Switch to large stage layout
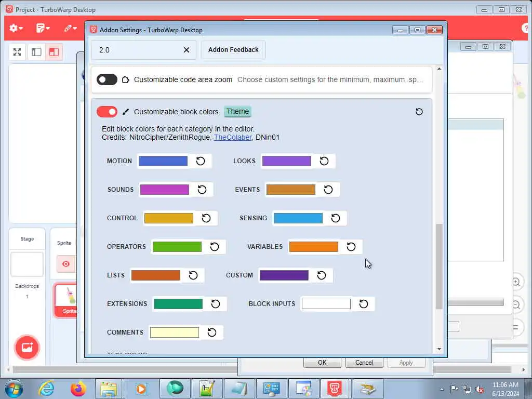 click(54, 52)
